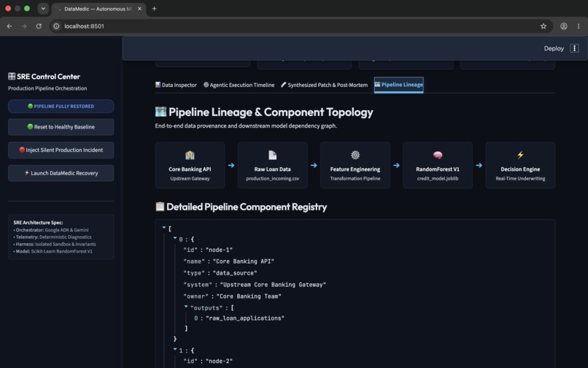Click the clipboard icon beside Component Registry heading

pyautogui.click(x=160, y=207)
